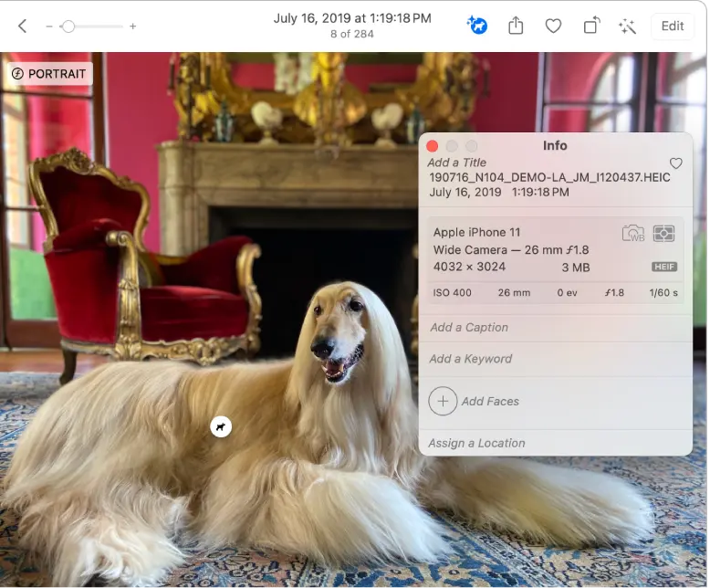The width and height of the screenshot is (710, 588).
Task: Click the 4032 × 3024 dimensions text
Action: pos(469,267)
